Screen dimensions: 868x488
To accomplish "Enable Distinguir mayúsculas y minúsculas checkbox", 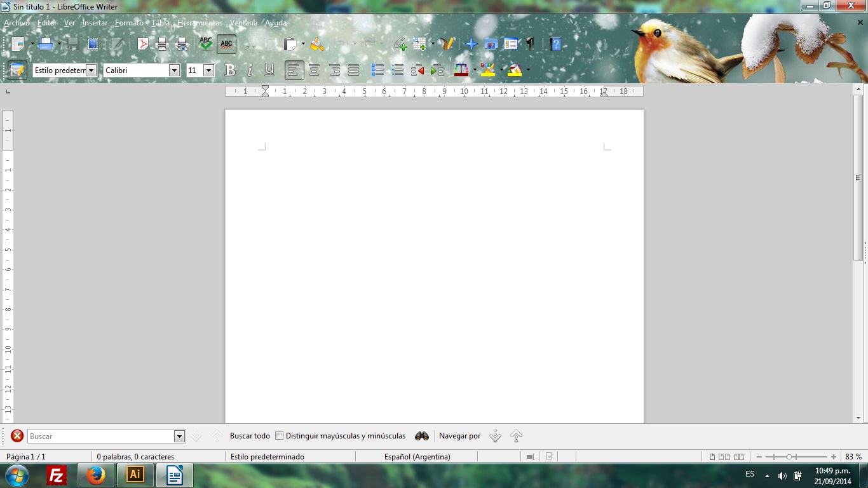I will (279, 436).
